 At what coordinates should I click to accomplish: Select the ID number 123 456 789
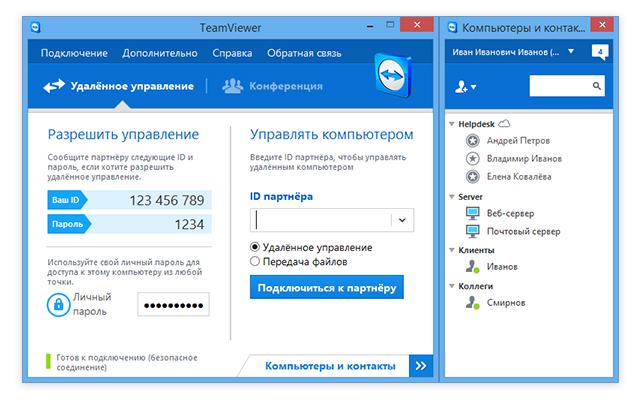tap(167, 200)
